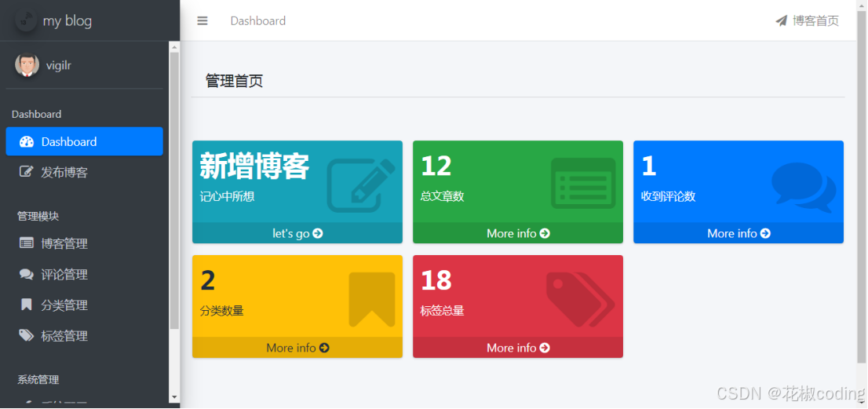Open More info on 标签总量 card
Image resolution: width=868 pixels, height=409 pixels.
[518, 348]
